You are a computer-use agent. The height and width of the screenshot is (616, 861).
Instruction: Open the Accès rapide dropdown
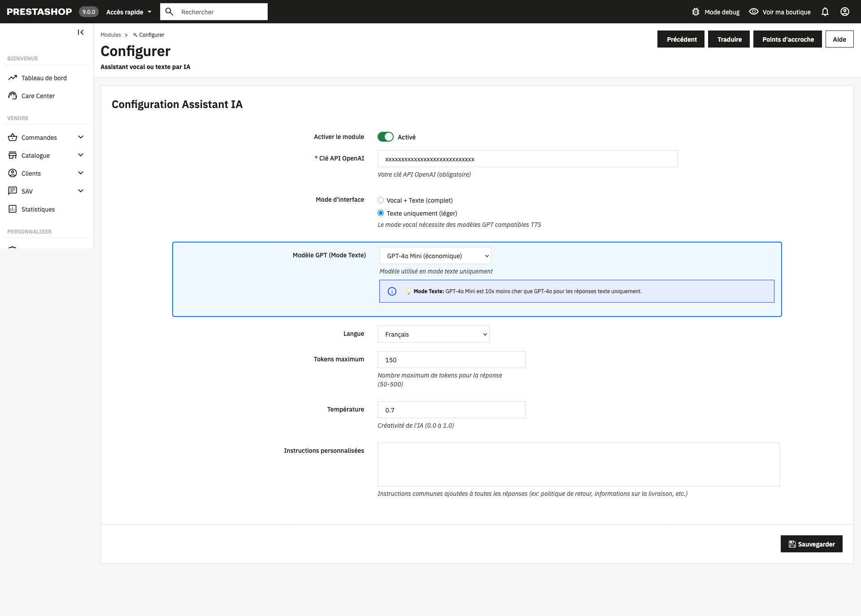pyautogui.click(x=129, y=12)
